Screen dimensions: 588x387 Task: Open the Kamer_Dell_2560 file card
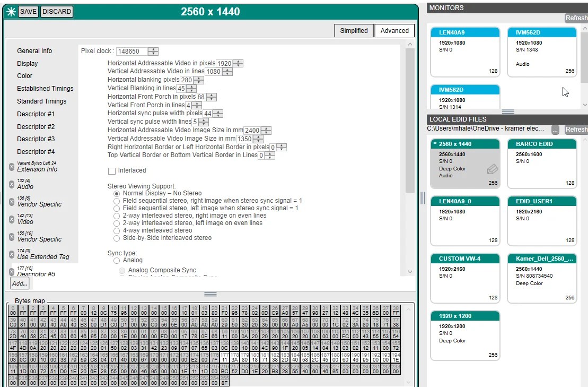[x=542, y=278]
